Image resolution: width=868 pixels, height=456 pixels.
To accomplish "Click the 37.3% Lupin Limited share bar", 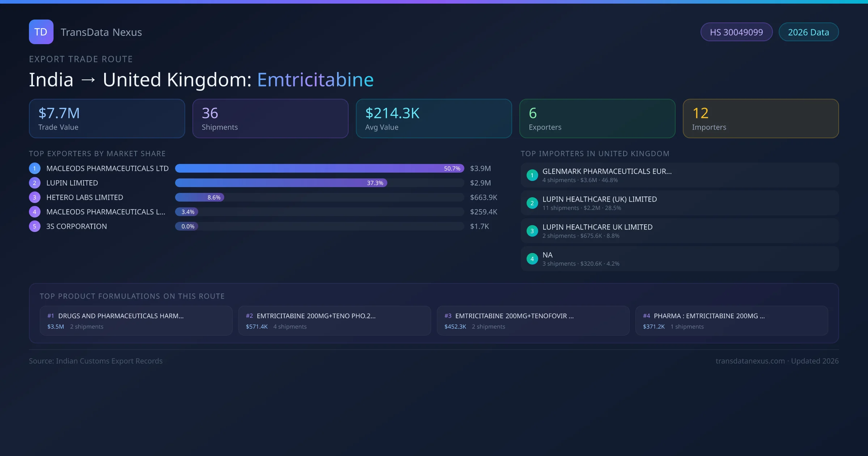I will [281, 183].
